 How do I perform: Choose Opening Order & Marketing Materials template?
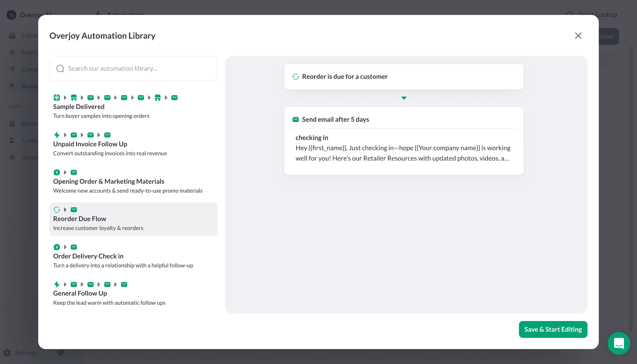point(133,182)
